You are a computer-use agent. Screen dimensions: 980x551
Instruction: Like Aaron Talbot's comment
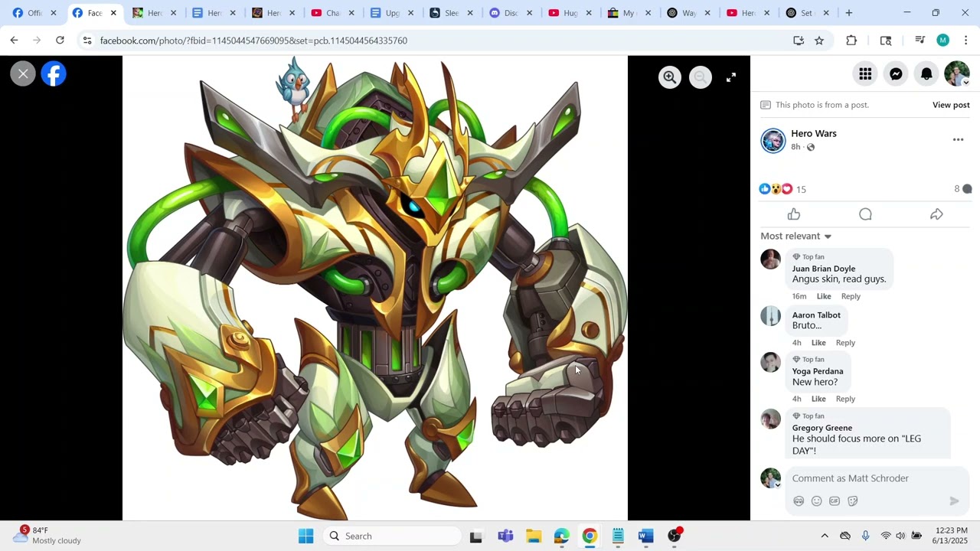click(818, 343)
